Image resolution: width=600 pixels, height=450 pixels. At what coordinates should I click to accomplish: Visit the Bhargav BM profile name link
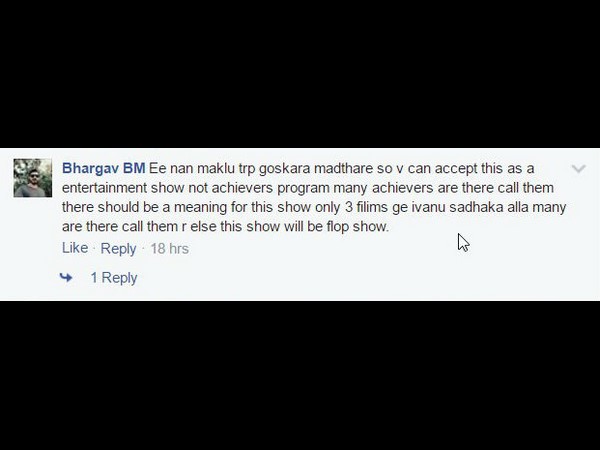pyautogui.click(x=104, y=168)
